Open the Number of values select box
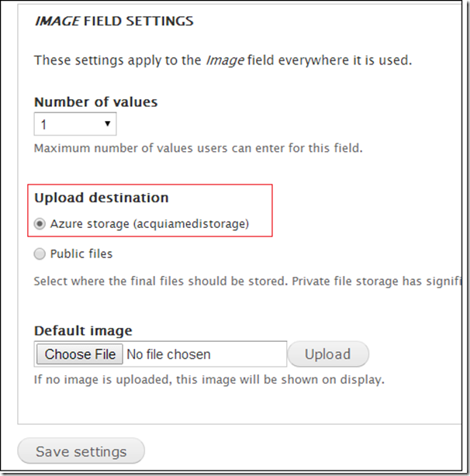 coord(74,124)
